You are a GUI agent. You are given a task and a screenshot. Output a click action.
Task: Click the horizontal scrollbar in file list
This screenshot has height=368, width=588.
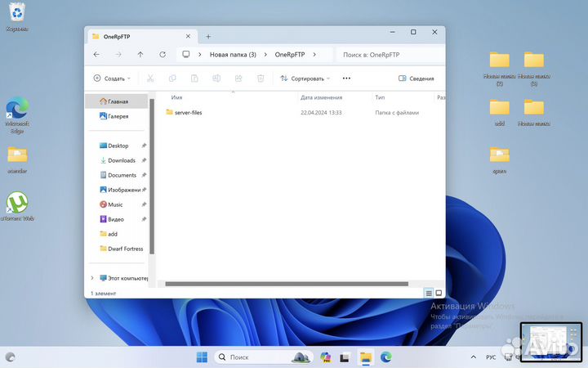pos(286,284)
